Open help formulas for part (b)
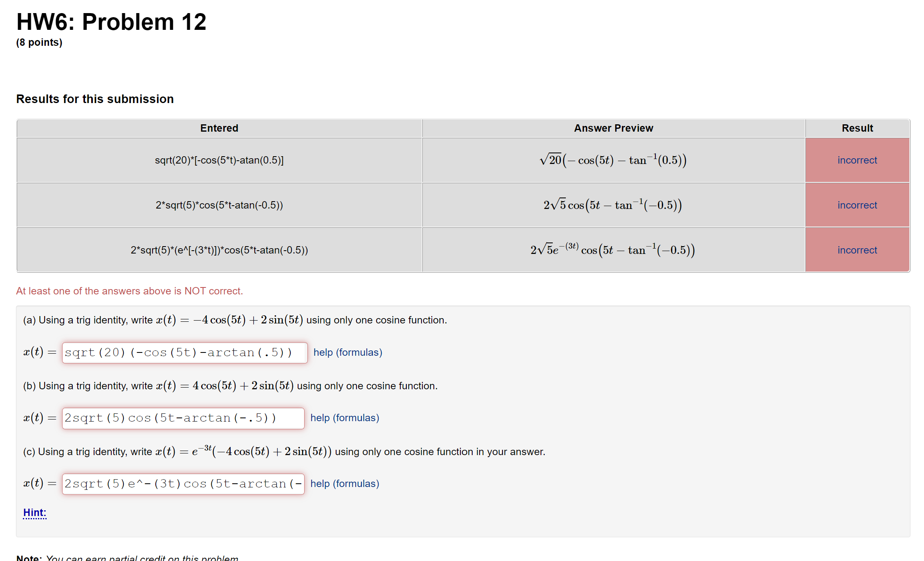The height and width of the screenshot is (561, 924). coord(345,417)
